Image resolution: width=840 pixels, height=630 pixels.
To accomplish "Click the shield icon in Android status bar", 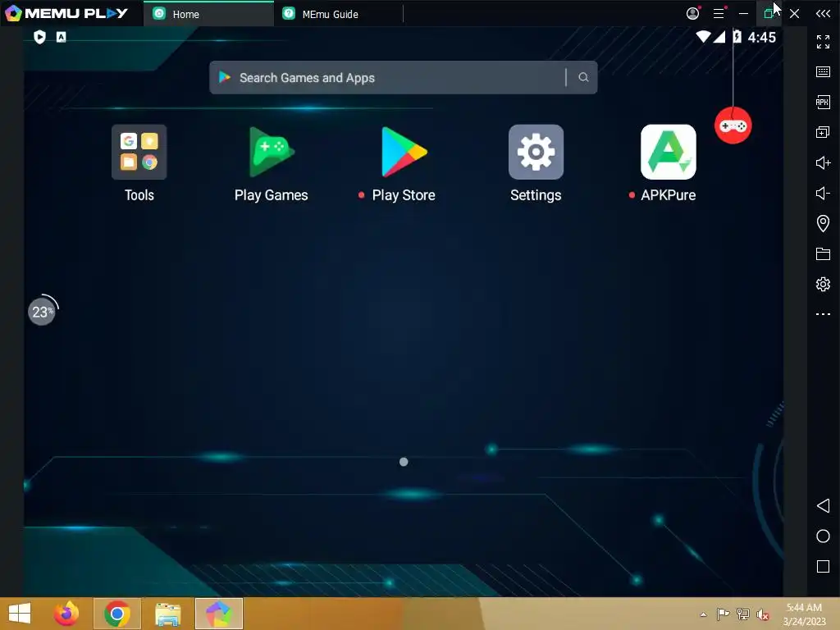I will (x=39, y=37).
